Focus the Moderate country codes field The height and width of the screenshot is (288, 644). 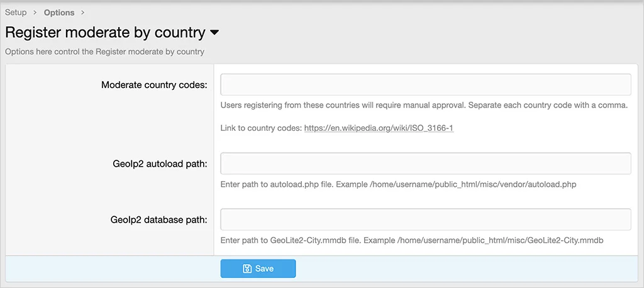(425, 84)
